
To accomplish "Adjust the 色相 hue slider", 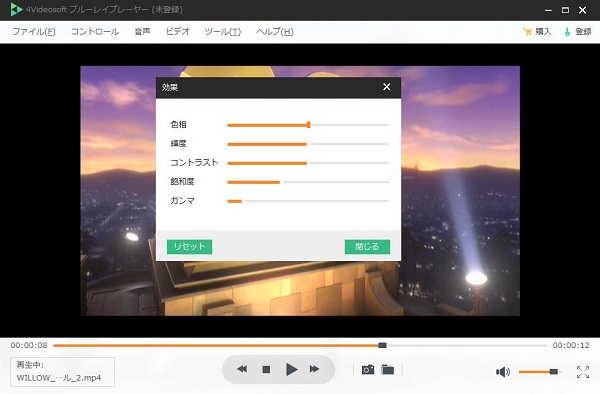I will [x=308, y=125].
